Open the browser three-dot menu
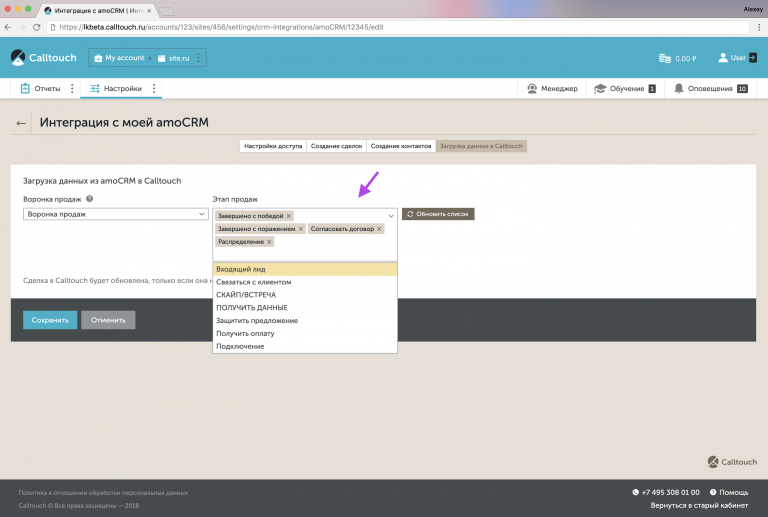The width and height of the screenshot is (768, 517). 759,27
